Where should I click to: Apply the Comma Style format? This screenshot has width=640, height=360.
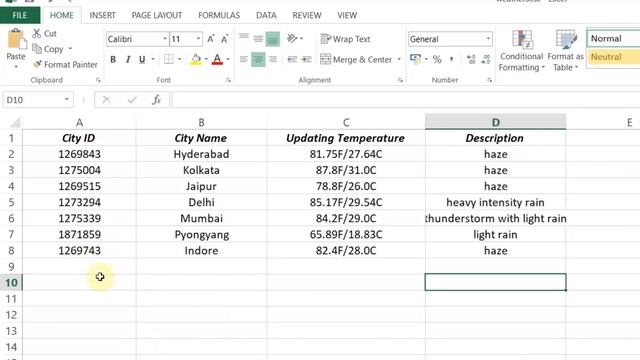coord(451,60)
